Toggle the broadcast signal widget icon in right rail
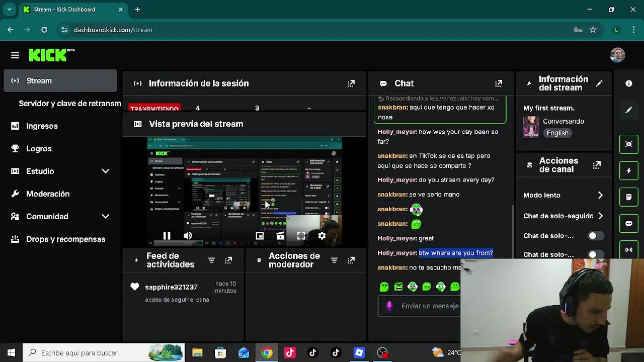This screenshot has width=644, height=362. pos(629,249)
